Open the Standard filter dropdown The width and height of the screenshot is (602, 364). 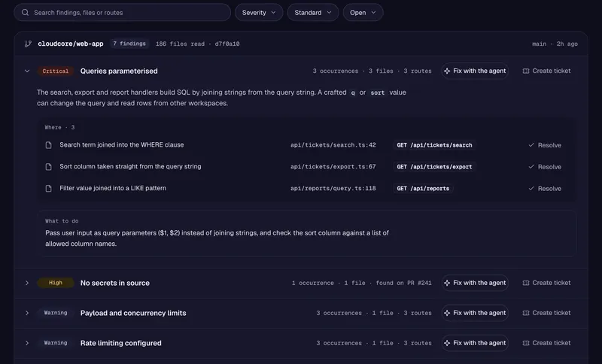coord(312,12)
